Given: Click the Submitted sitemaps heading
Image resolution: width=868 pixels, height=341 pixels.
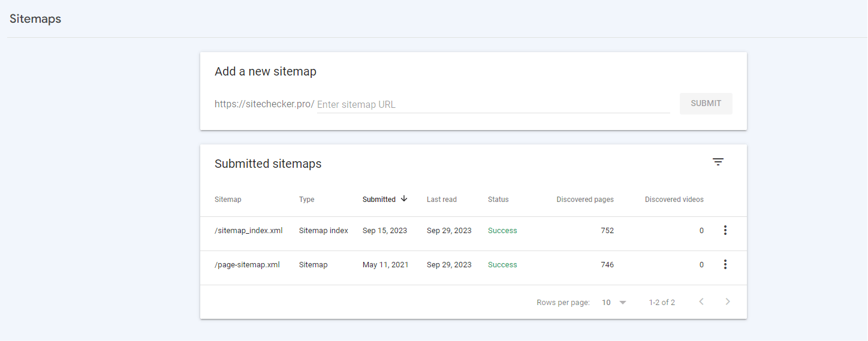Looking at the screenshot, I should pos(268,164).
